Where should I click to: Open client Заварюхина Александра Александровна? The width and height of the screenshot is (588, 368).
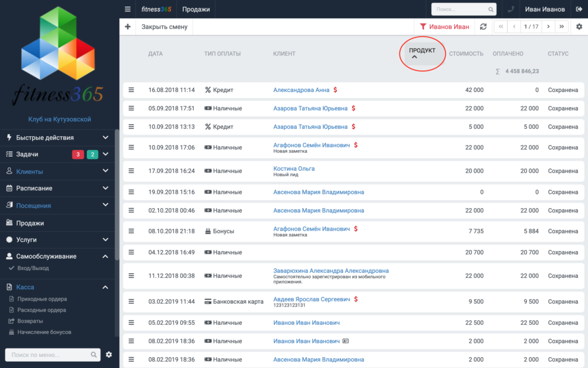[331, 271]
